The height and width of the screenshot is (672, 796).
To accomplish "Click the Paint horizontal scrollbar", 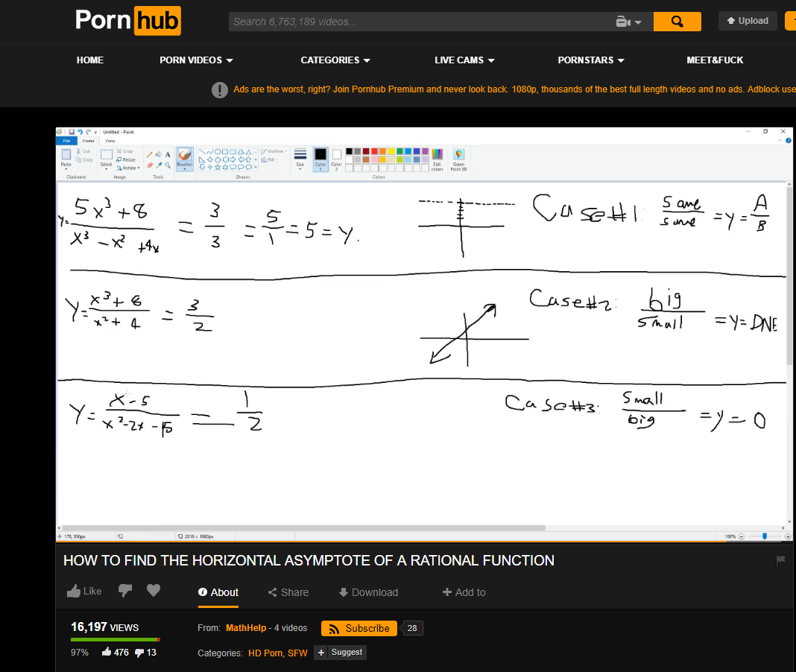I will coord(303,528).
